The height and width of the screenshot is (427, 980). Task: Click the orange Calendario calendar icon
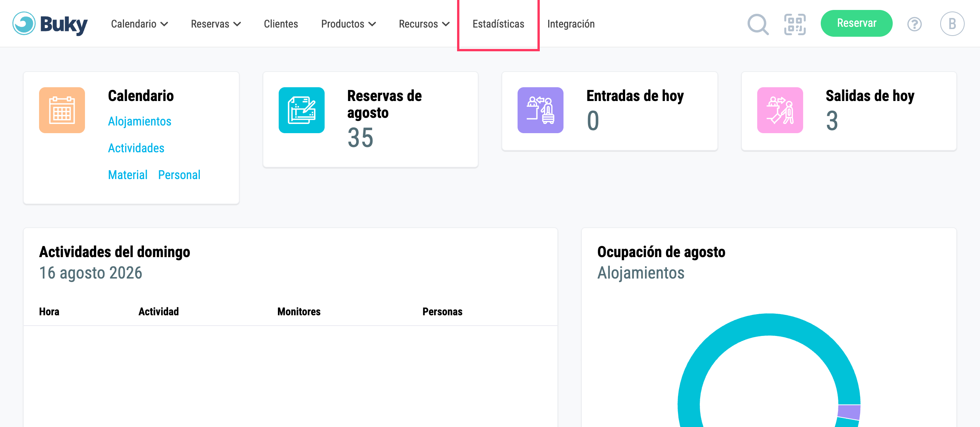(62, 110)
